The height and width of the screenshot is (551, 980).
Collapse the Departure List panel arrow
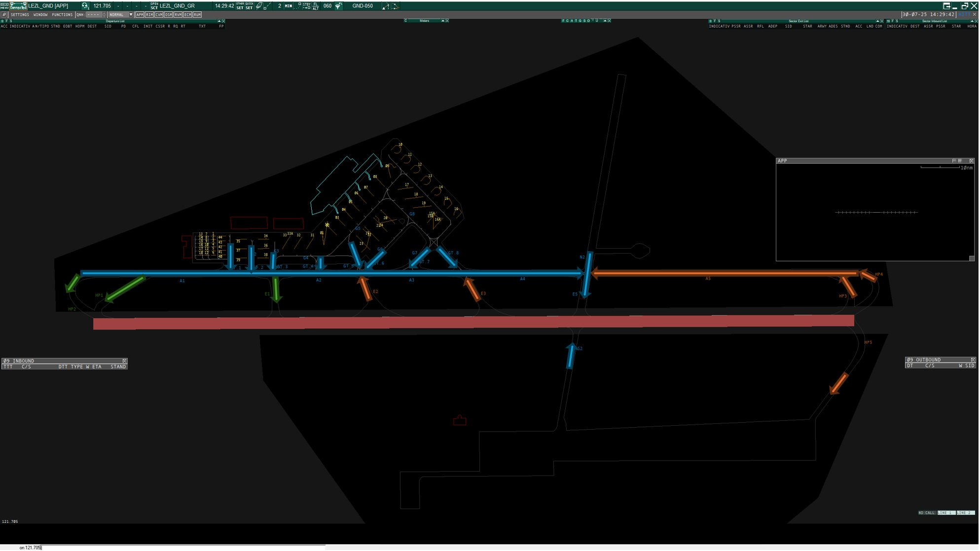pos(219,21)
